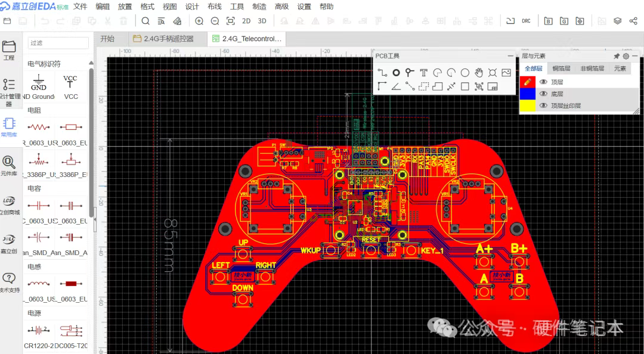The width and height of the screenshot is (644, 354).
Task: Select the pan hand tool
Action: coord(479,73)
